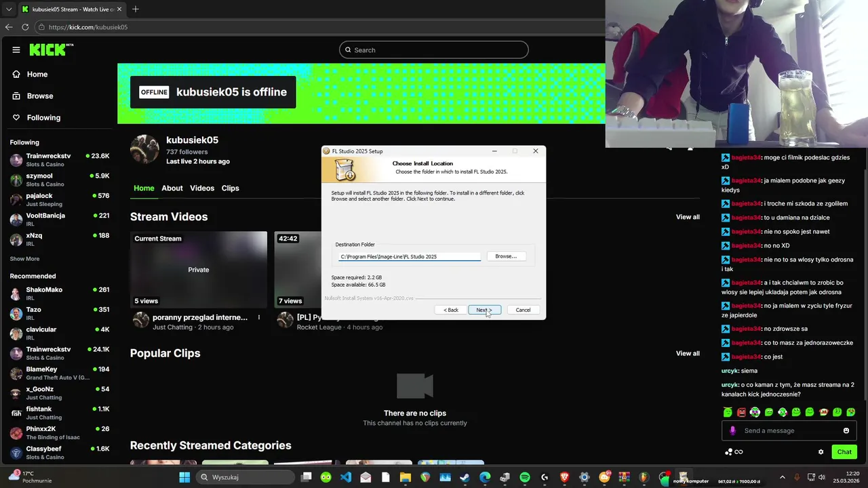Click the Windows taskbar Wyszukaj search box
Screen dimensions: 868x488
245,477
